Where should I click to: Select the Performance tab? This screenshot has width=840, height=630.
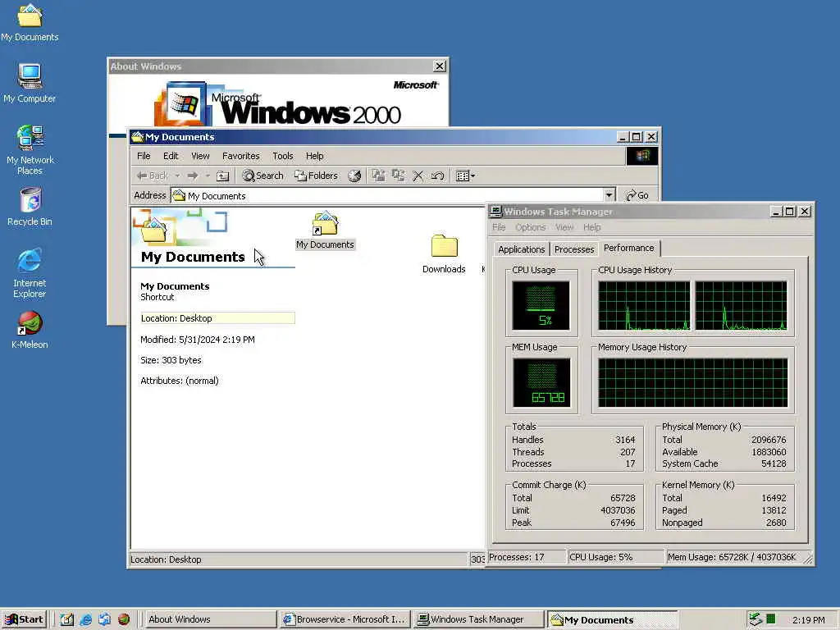629,248
